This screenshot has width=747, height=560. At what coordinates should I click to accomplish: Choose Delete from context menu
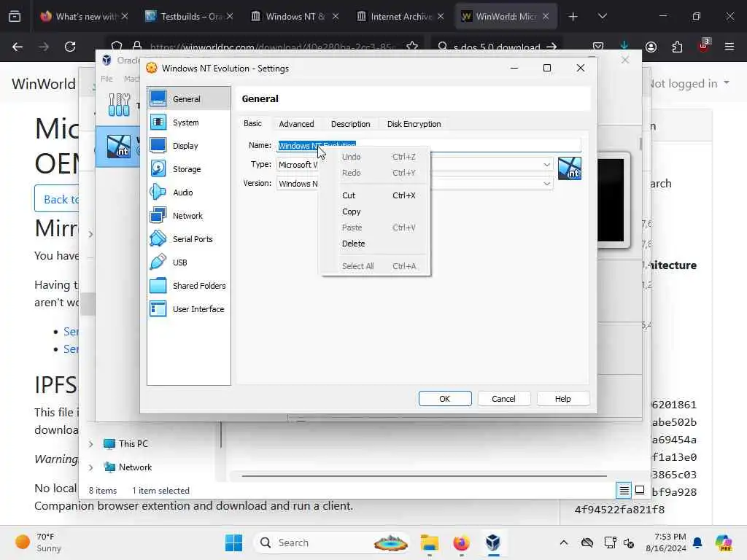(376, 244)
